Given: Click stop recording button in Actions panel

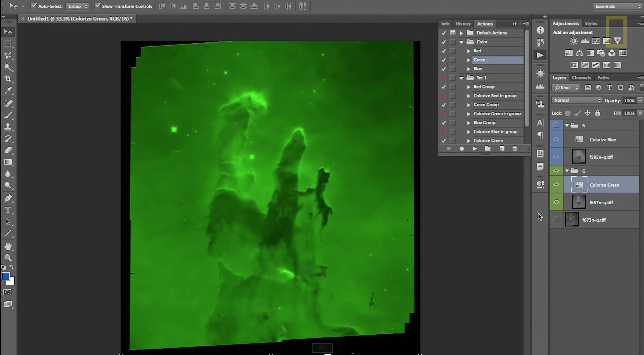Looking at the screenshot, I should [x=449, y=149].
